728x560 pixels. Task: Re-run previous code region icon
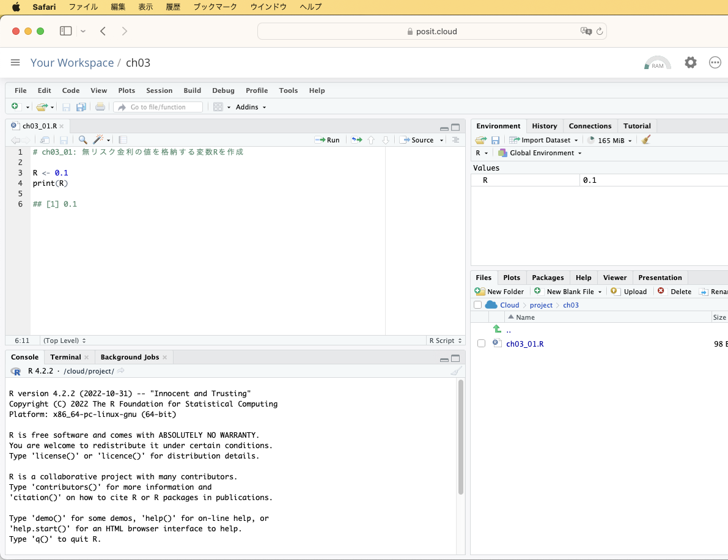[x=356, y=140]
